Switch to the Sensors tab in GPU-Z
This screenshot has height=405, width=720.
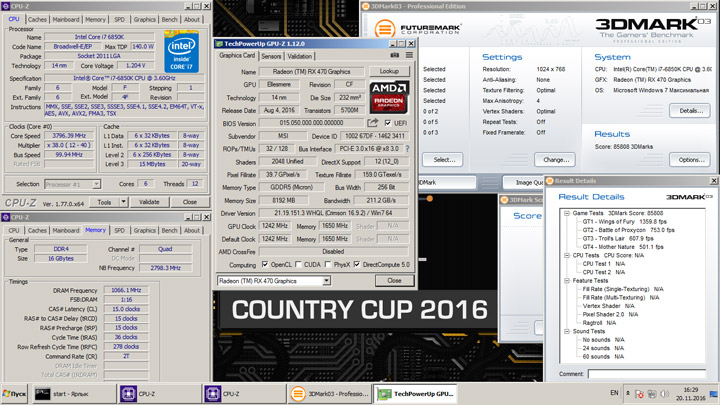(x=271, y=56)
